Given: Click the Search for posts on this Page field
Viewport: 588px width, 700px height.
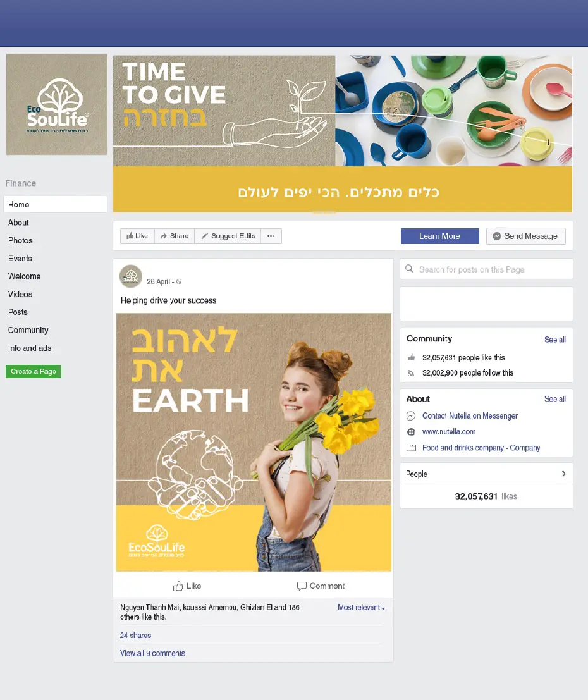Looking at the screenshot, I should tap(486, 269).
